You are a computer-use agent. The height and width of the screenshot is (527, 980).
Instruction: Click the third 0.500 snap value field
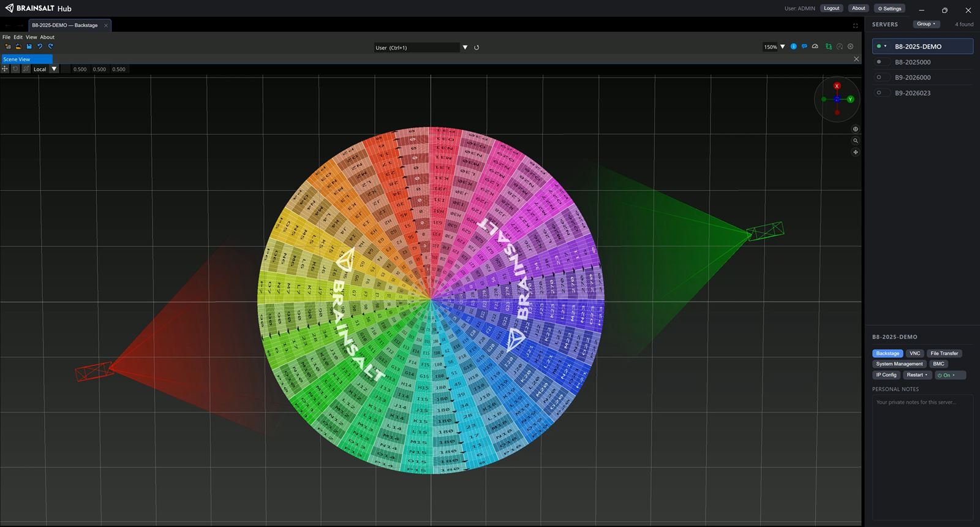pyautogui.click(x=119, y=69)
